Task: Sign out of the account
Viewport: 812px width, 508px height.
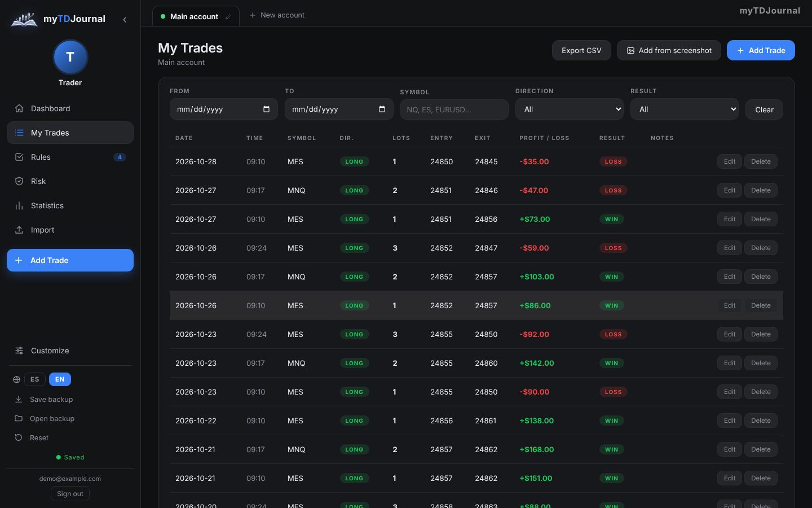Action: click(x=70, y=494)
